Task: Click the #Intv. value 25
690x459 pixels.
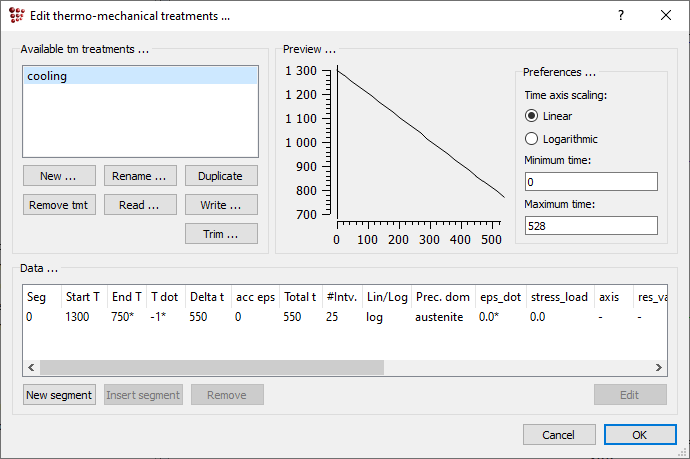Action: [x=332, y=317]
